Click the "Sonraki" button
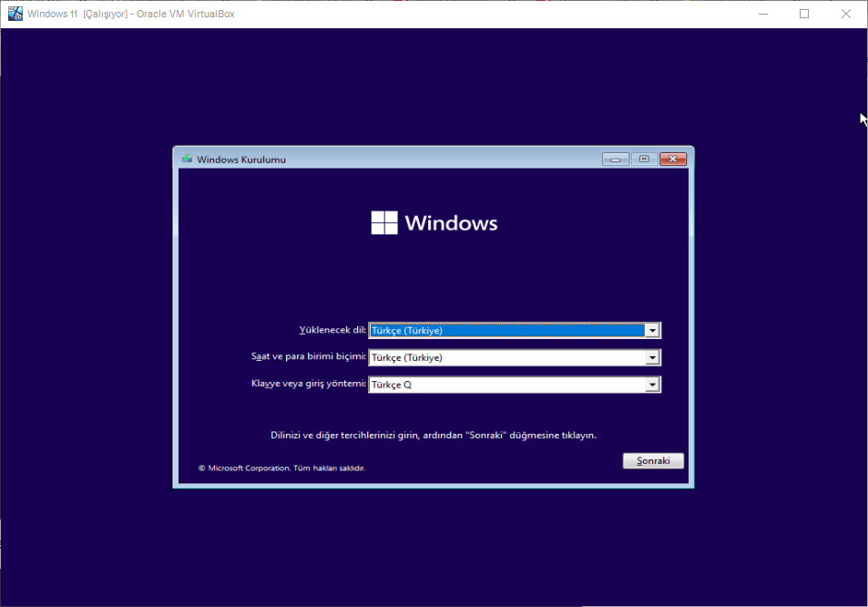Screen dimensions: 868x607 [652, 460]
